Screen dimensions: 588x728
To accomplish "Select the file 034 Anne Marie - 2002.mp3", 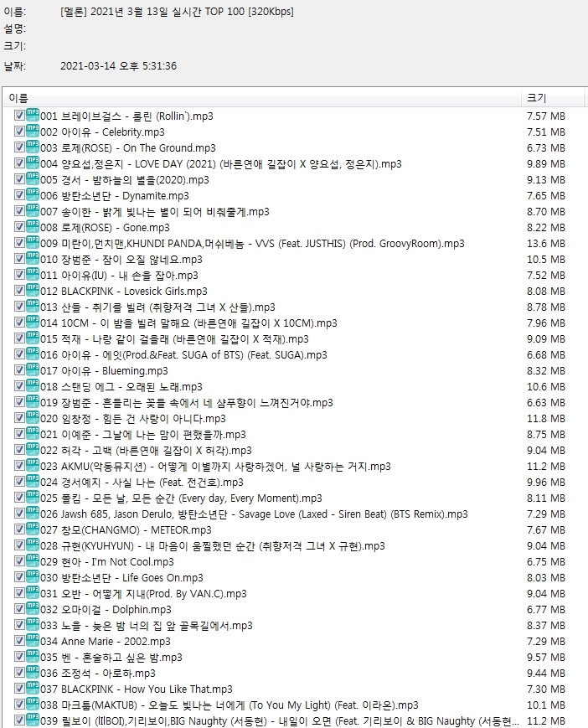I will click(106, 641).
